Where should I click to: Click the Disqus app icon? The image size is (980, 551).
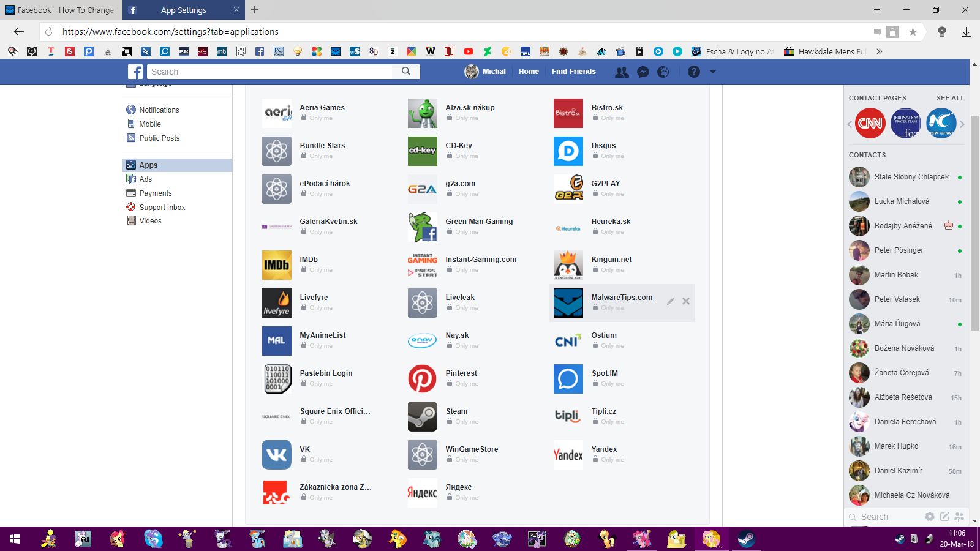click(x=568, y=151)
